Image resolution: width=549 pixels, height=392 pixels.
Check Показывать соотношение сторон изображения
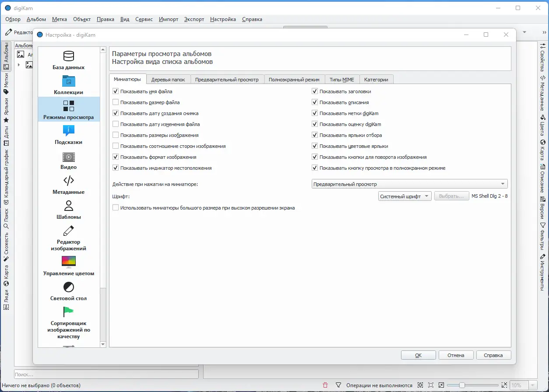coord(116,146)
